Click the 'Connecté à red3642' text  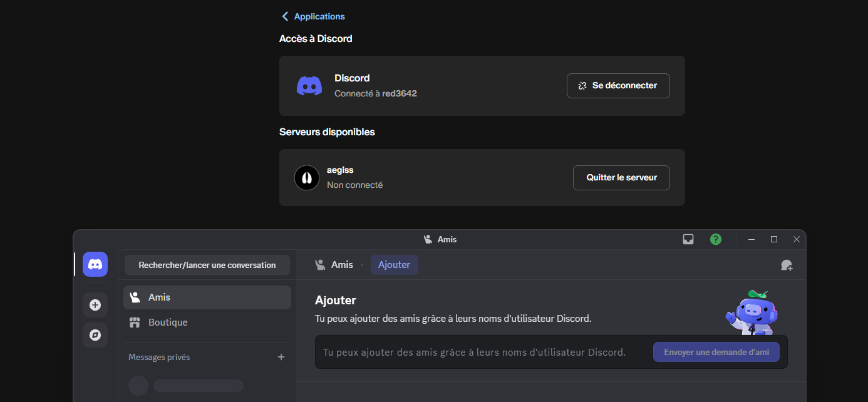376,93
